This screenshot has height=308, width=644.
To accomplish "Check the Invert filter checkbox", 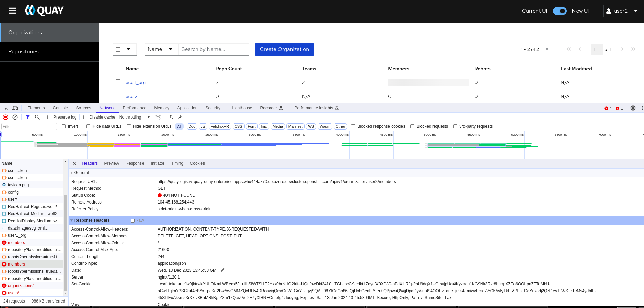I will coord(64,126).
